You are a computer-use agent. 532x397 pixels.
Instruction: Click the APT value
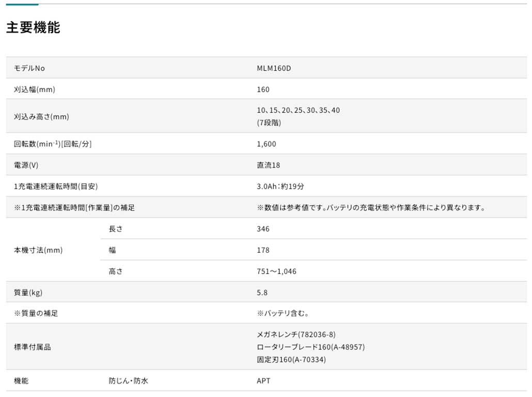click(263, 380)
